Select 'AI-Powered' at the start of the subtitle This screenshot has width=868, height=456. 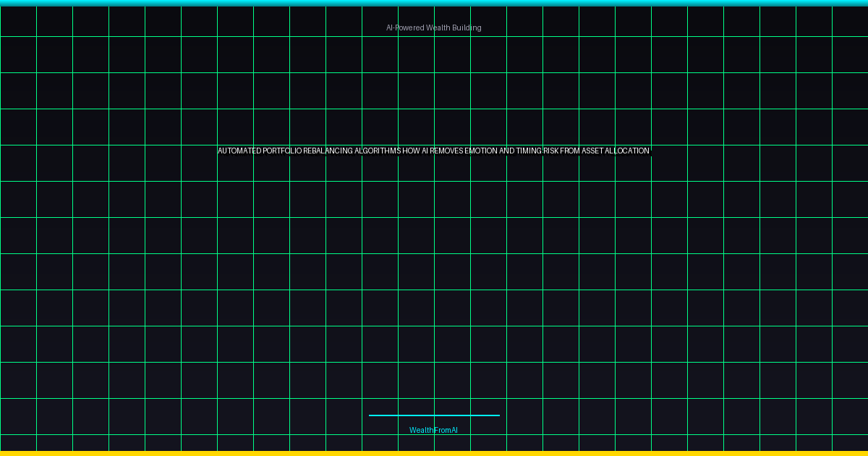[x=405, y=28]
